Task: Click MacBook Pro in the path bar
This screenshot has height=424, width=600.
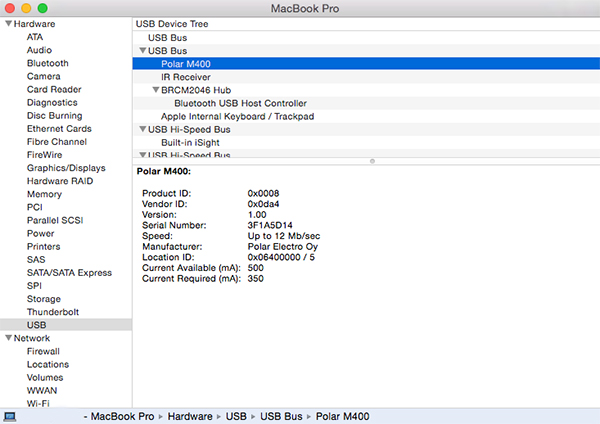Action: click(122, 416)
